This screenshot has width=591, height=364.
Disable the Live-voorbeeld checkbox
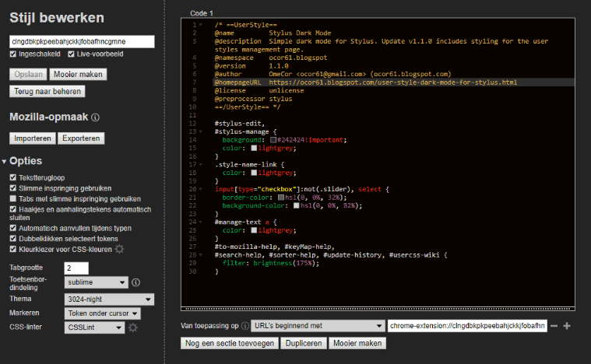(x=72, y=54)
